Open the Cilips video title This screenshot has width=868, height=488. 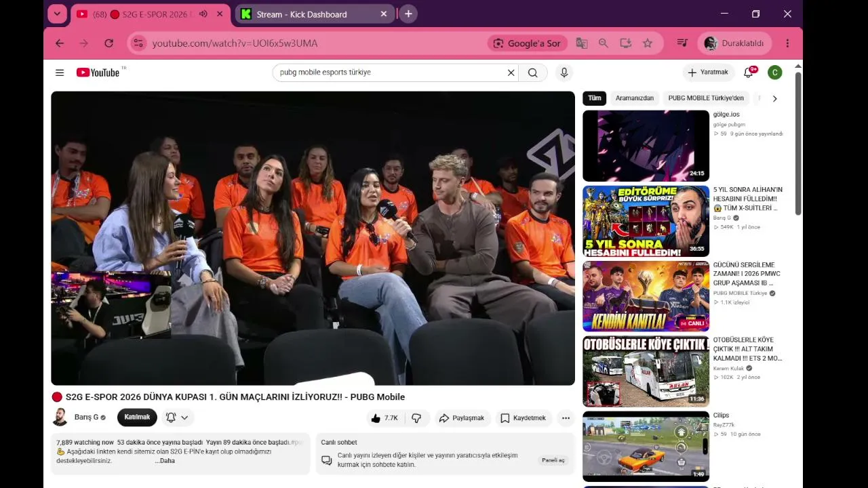click(x=721, y=415)
